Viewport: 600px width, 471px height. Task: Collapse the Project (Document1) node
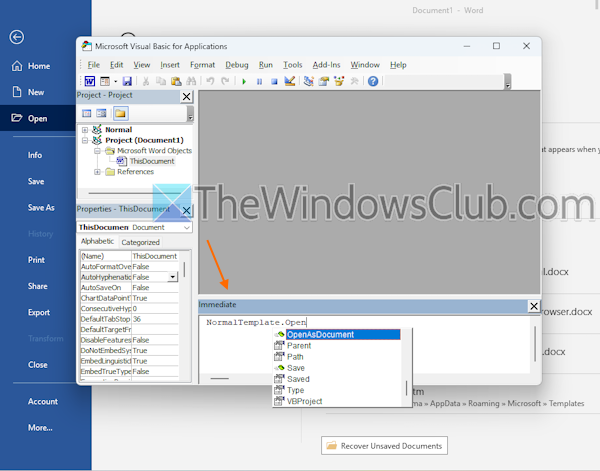coord(85,140)
